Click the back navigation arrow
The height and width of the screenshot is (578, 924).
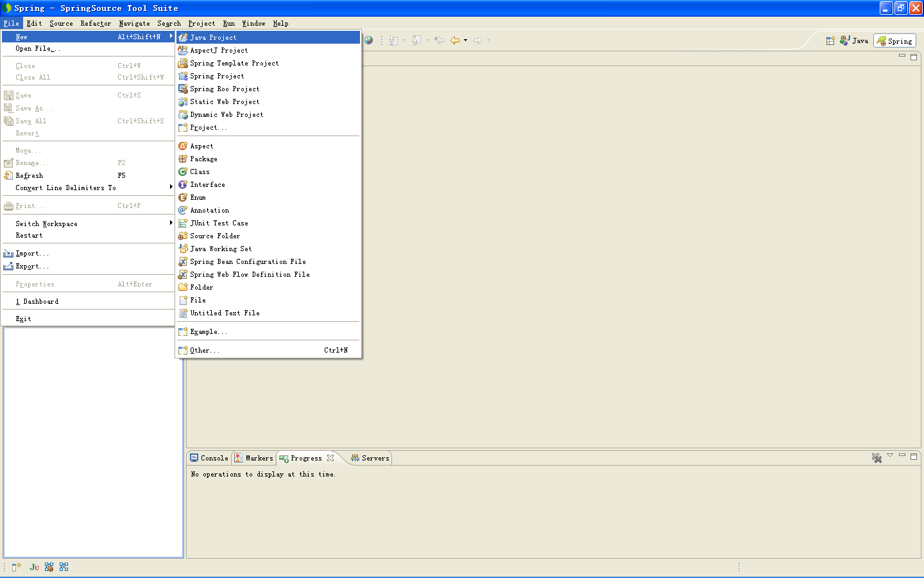pyautogui.click(x=454, y=40)
